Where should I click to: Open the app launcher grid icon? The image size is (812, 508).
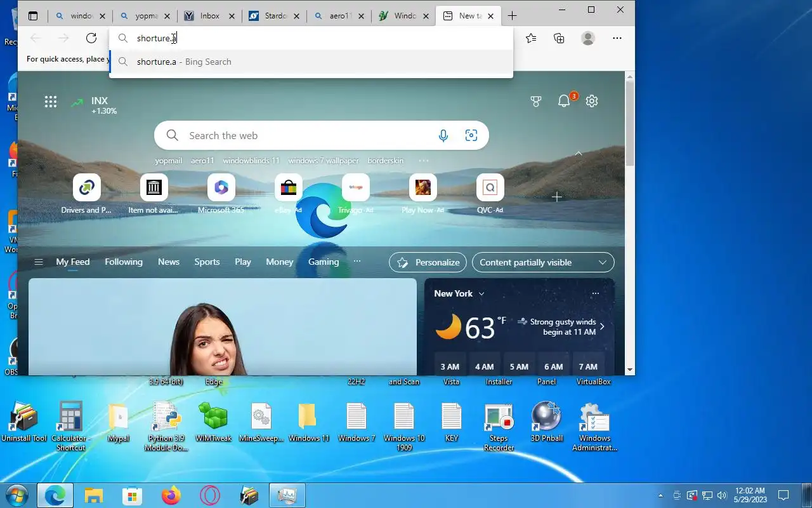[51, 101]
